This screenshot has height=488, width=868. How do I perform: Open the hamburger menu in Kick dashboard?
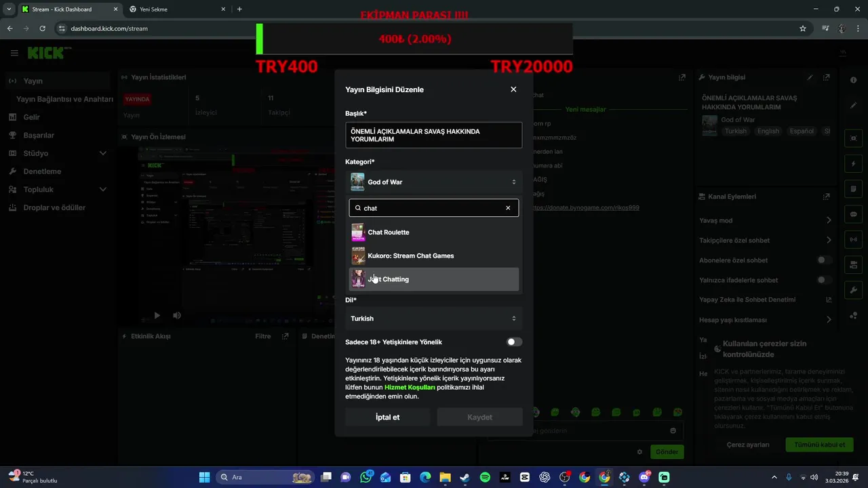(x=14, y=53)
